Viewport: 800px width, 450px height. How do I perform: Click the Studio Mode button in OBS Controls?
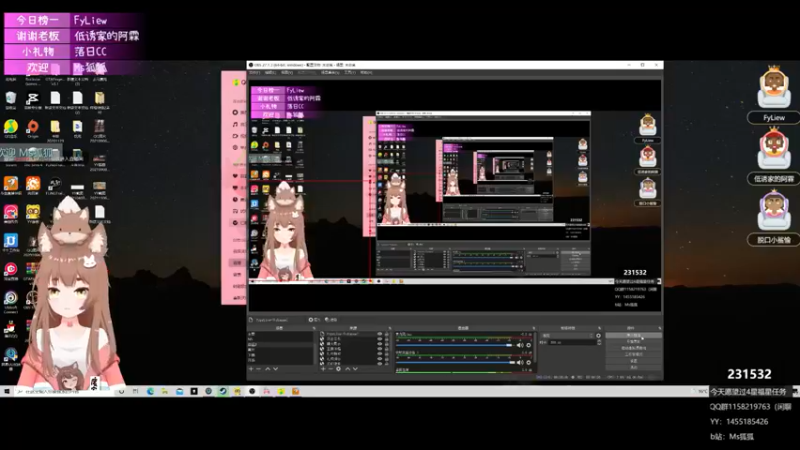pos(634,354)
